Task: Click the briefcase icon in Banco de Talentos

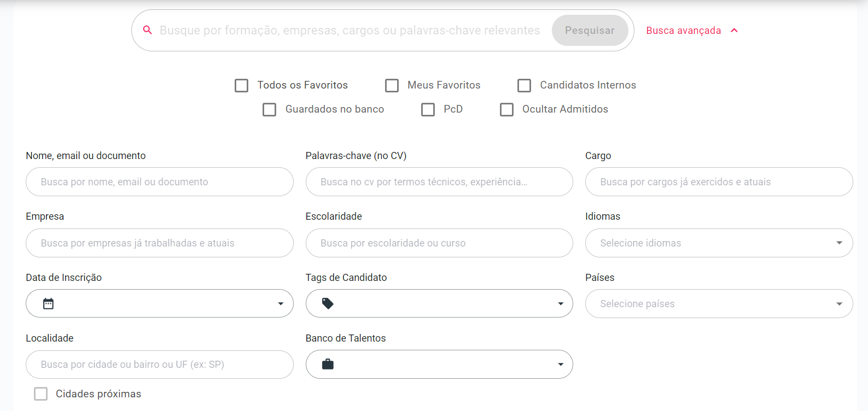Action: click(328, 365)
